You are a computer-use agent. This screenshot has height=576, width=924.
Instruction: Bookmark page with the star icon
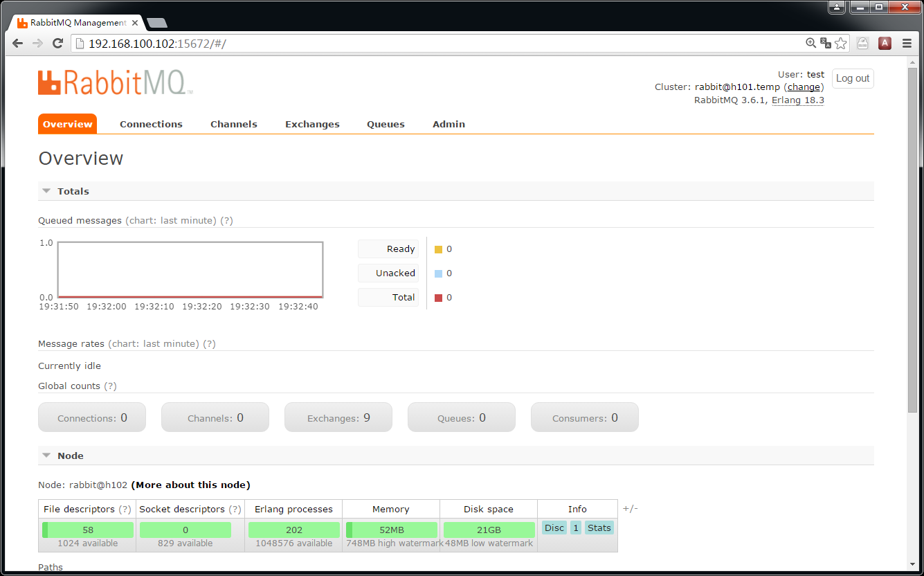(841, 44)
